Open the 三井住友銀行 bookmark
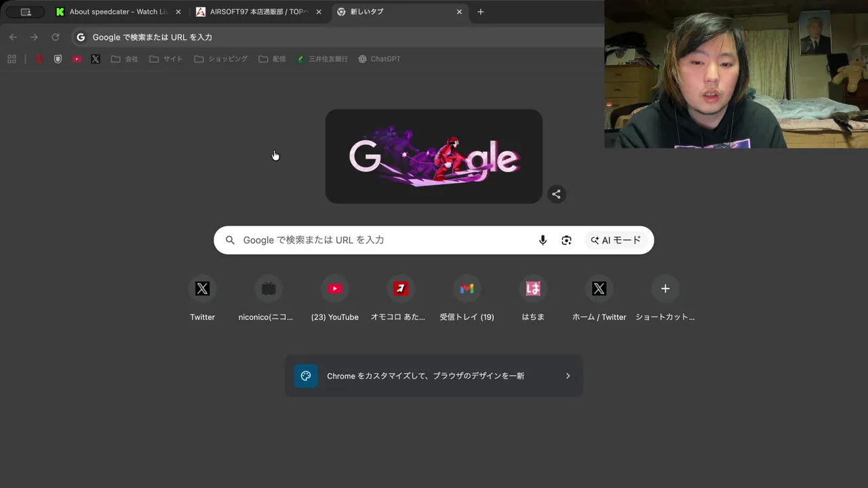The image size is (868, 488). [x=322, y=59]
